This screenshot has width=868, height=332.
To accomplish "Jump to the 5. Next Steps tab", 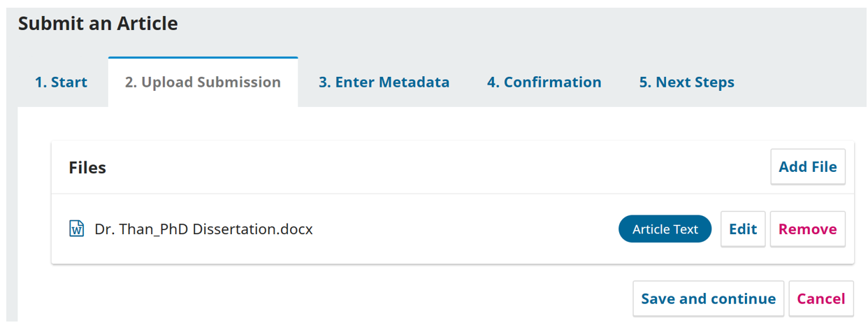I will coord(686,82).
